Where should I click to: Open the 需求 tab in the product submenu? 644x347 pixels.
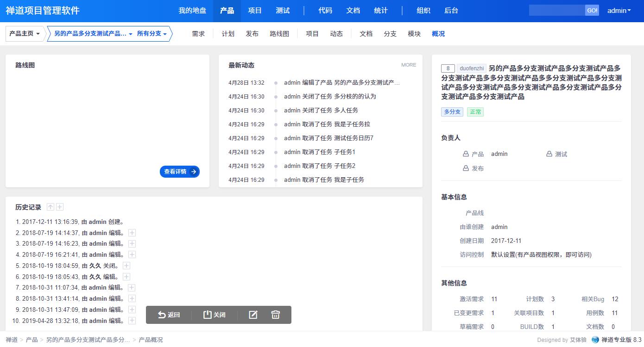tap(198, 34)
